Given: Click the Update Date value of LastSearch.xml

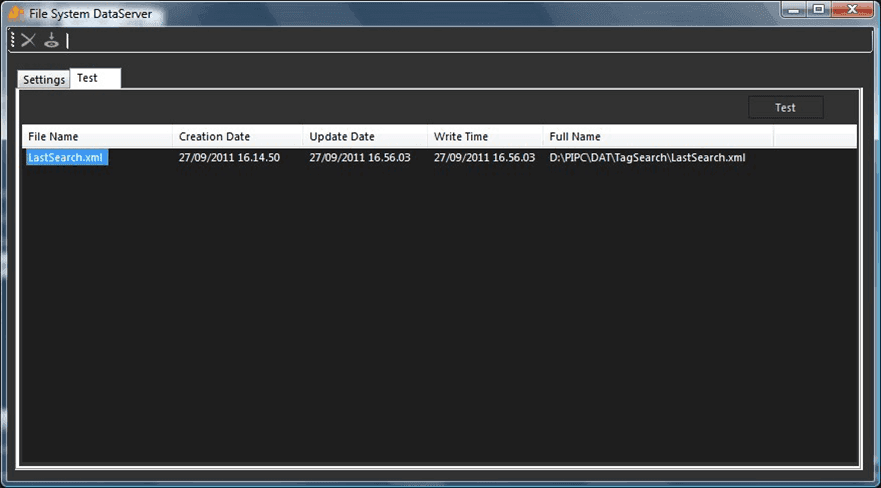Looking at the screenshot, I should 359,158.
